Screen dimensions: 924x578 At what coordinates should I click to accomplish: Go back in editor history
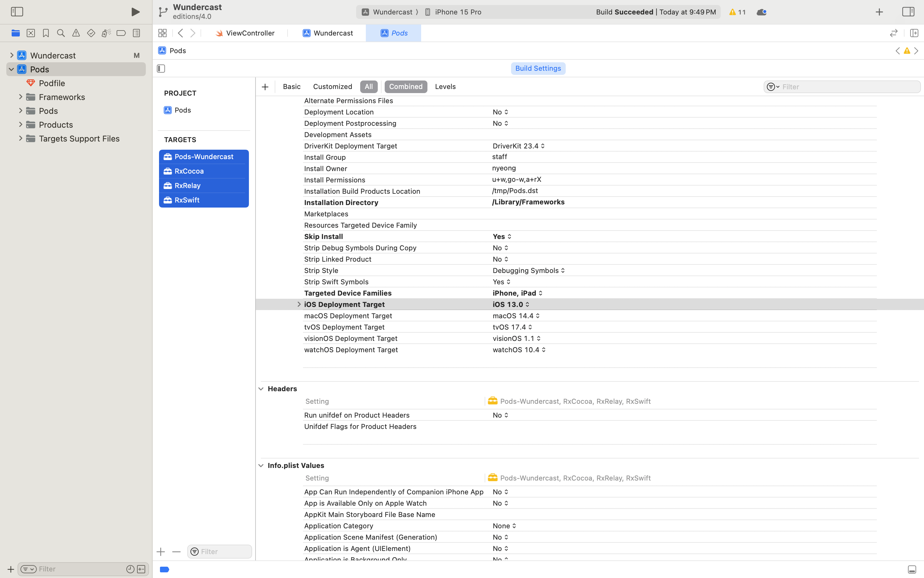(181, 33)
